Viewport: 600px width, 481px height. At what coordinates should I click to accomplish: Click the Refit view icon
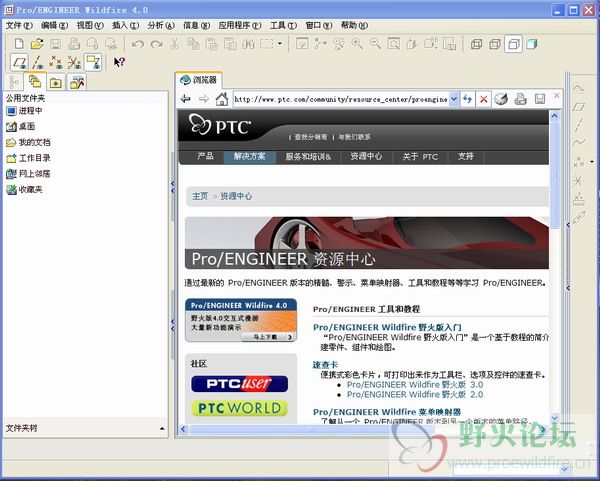[x=393, y=44]
